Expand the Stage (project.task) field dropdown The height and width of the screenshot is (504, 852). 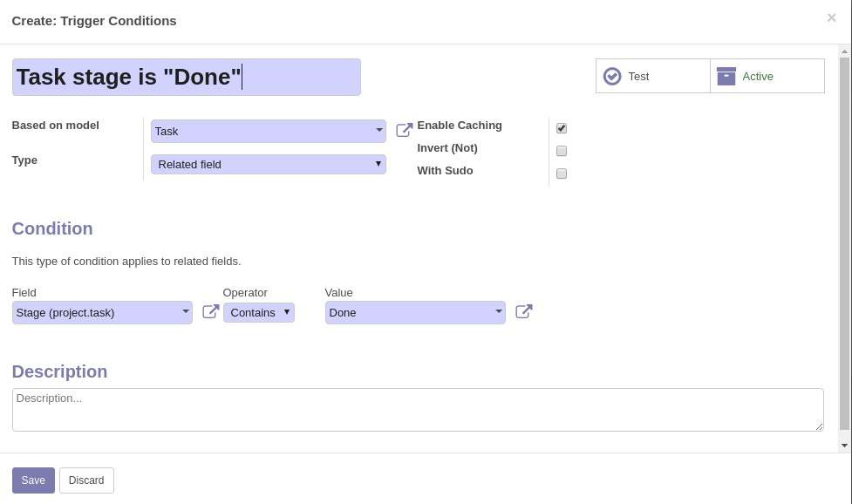point(102,312)
